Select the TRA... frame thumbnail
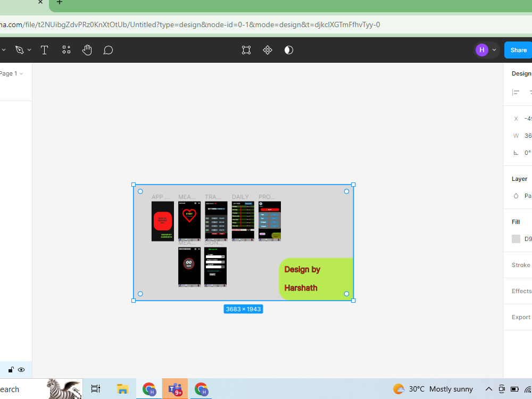Viewport: 532px width, 399px height. pos(216,221)
